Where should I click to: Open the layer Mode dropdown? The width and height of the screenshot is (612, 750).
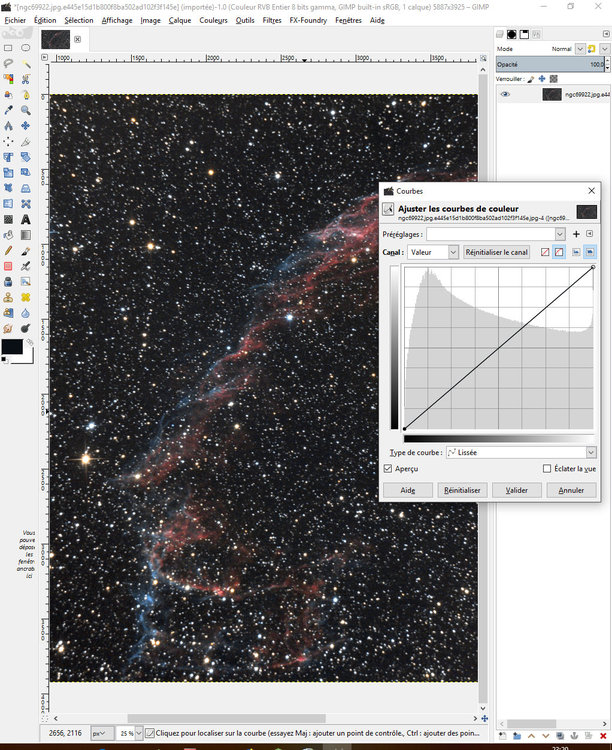580,49
